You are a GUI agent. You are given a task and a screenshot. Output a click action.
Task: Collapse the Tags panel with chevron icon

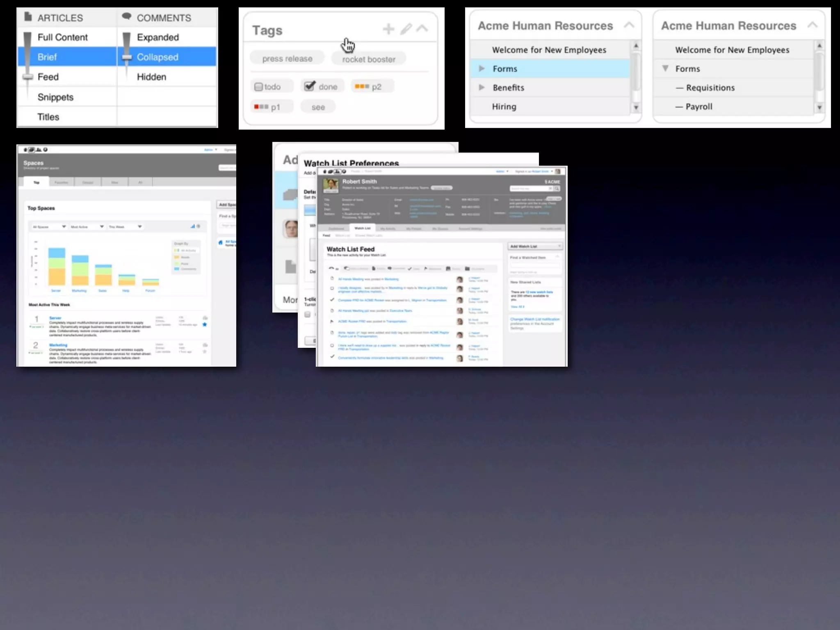(422, 29)
